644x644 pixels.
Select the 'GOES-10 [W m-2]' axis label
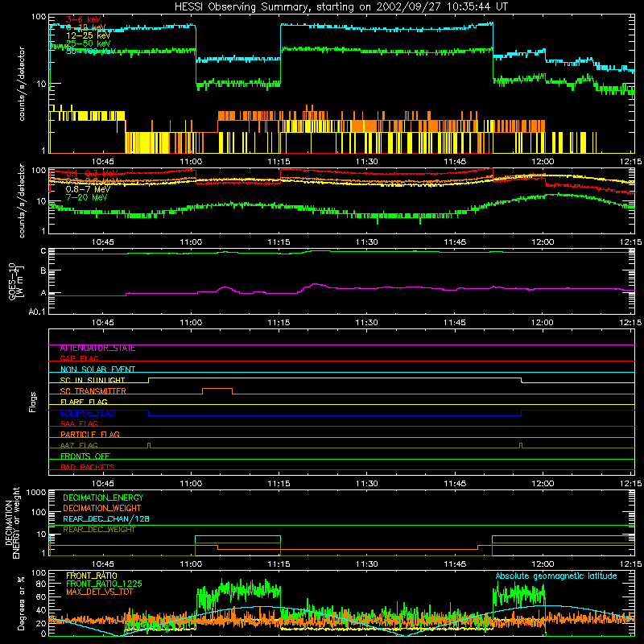(16, 281)
